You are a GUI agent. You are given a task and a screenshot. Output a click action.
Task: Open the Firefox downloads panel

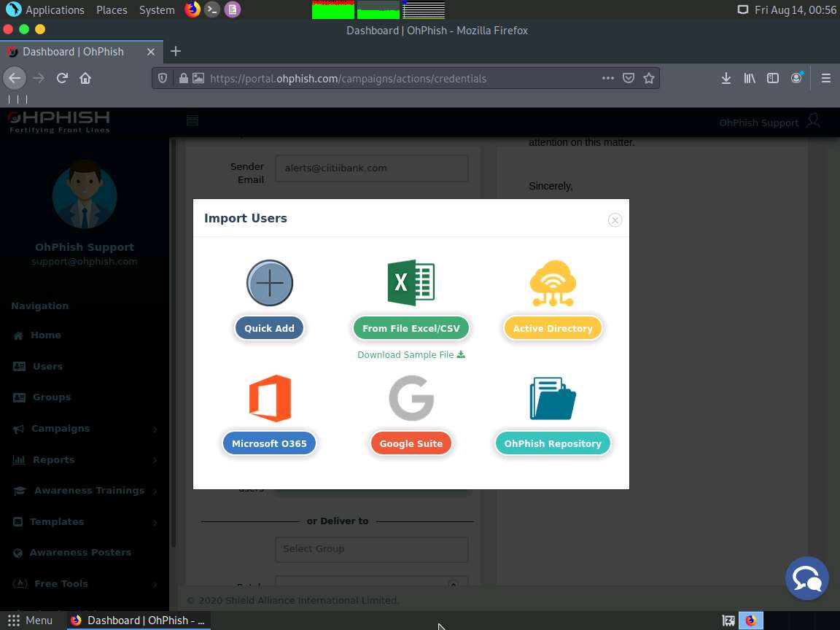point(726,78)
